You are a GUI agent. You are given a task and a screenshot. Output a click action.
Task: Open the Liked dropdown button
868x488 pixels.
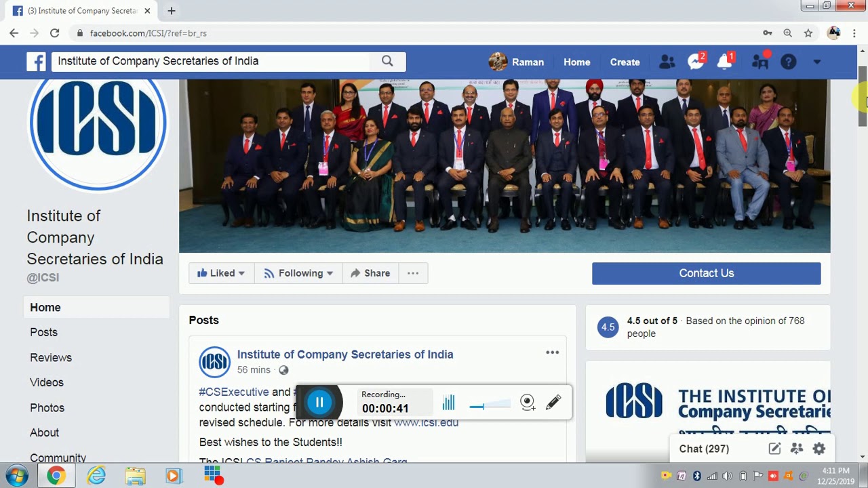pyautogui.click(x=221, y=273)
